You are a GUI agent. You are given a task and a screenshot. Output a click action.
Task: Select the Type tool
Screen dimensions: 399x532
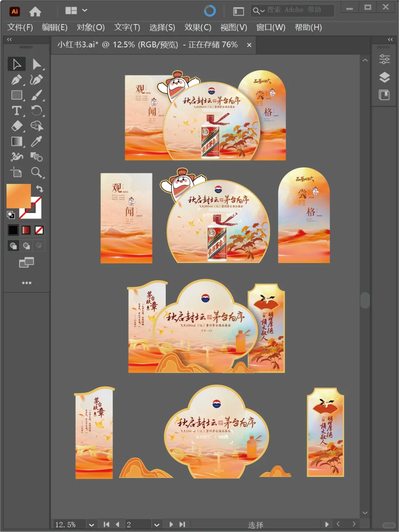17,111
